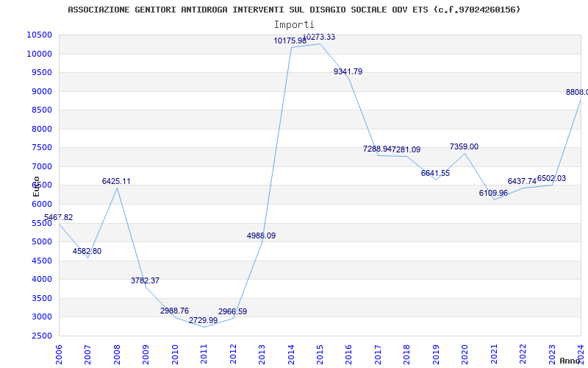The height and width of the screenshot is (368, 588).
Task: Click the 2729.99 minimum value label
Action: (204, 321)
